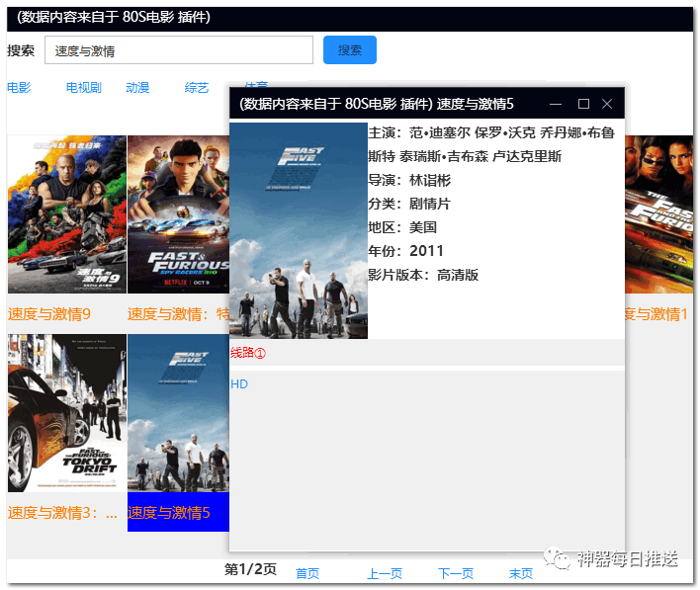
Task: Click the 速度与激情9 title link
Action: click(49, 314)
